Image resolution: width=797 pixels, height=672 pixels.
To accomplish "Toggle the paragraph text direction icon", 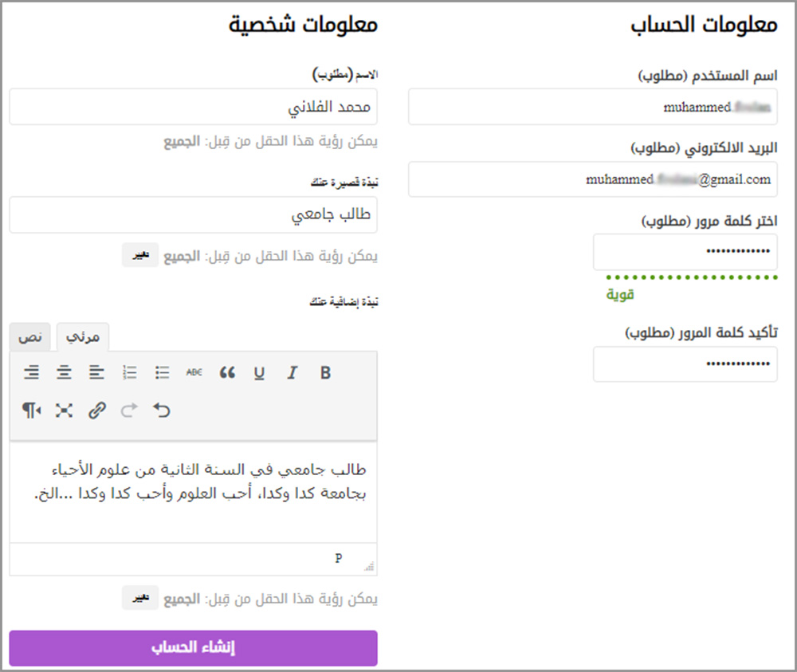I will pos(31,411).
